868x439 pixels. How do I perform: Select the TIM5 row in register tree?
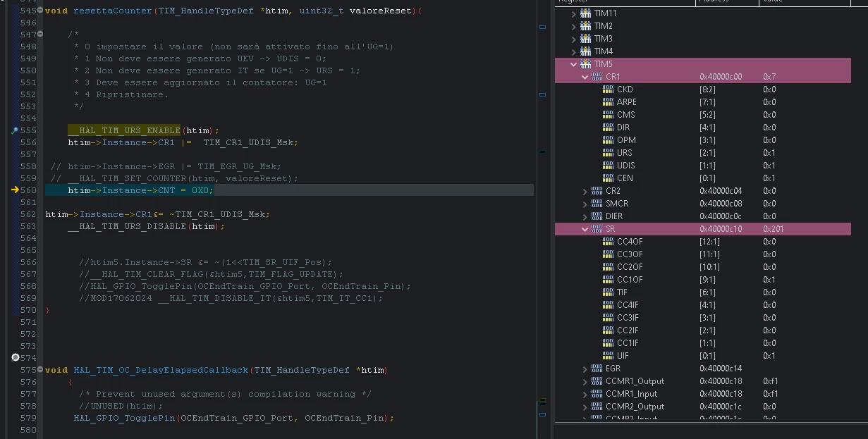click(x=703, y=64)
